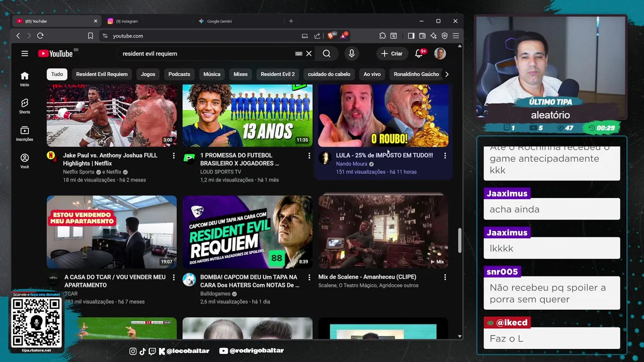Play the Resident Evil Requiem thumbnail video
Screen dimensions: 644x362
pos(248,232)
